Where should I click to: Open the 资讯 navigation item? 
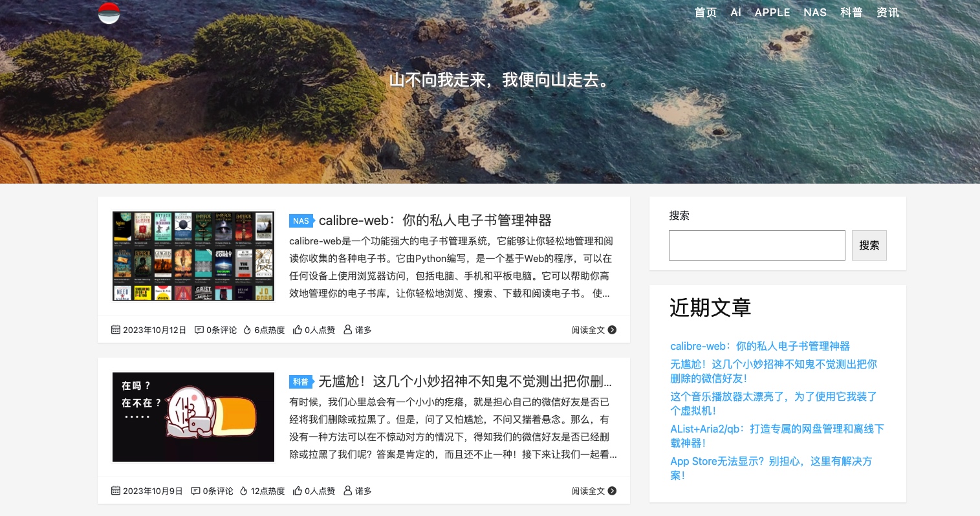[887, 12]
